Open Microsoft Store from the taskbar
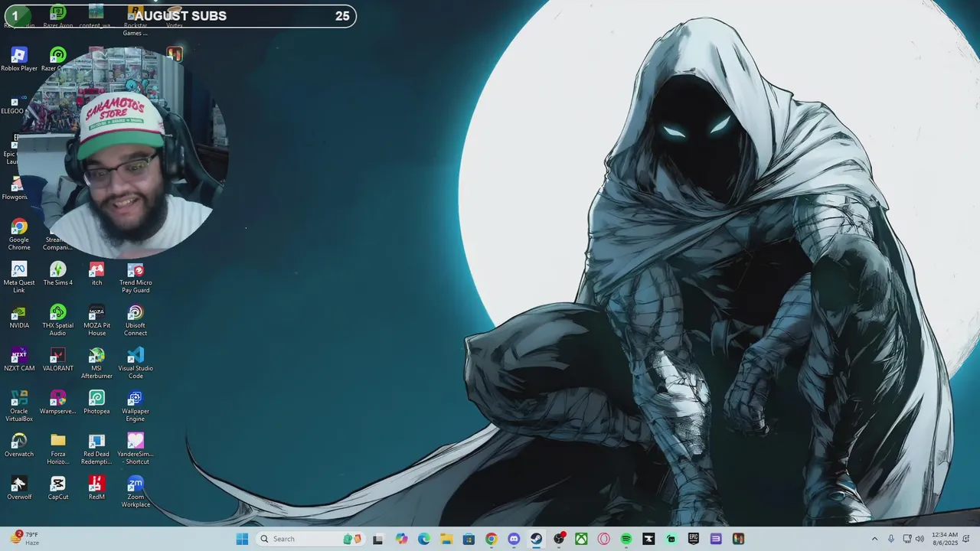Viewport: 980px width, 551px height. click(x=469, y=539)
